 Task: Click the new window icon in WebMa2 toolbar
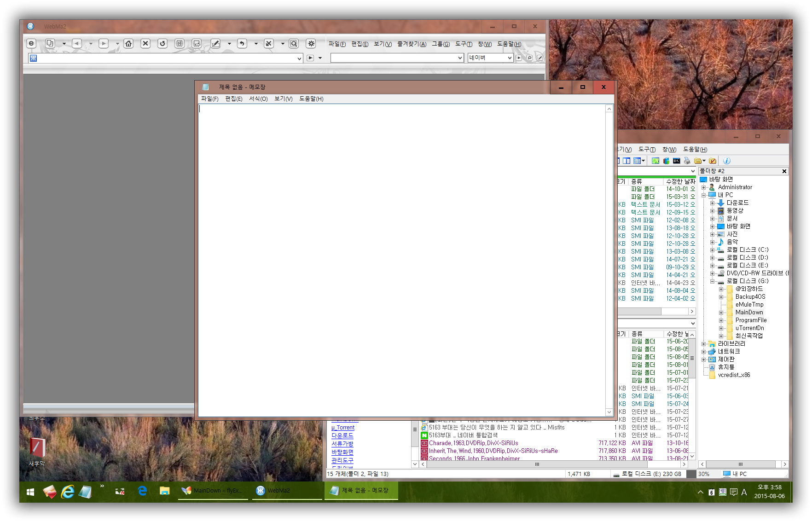point(50,44)
